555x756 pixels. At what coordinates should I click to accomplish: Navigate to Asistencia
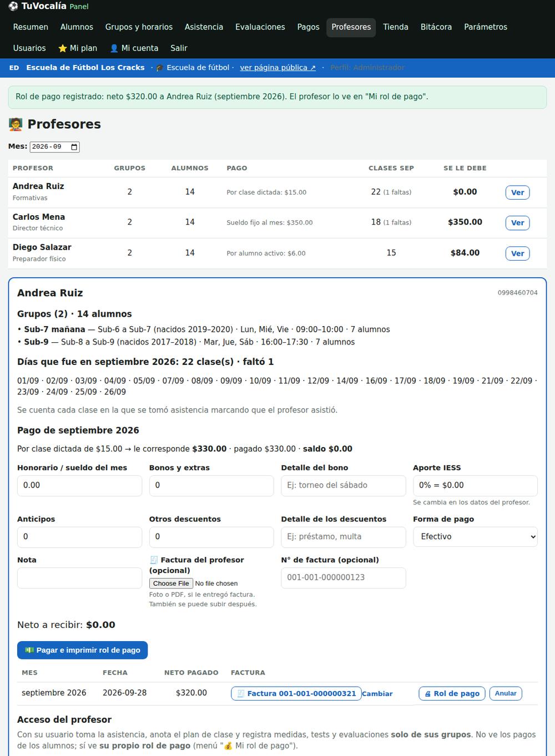(204, 27)
